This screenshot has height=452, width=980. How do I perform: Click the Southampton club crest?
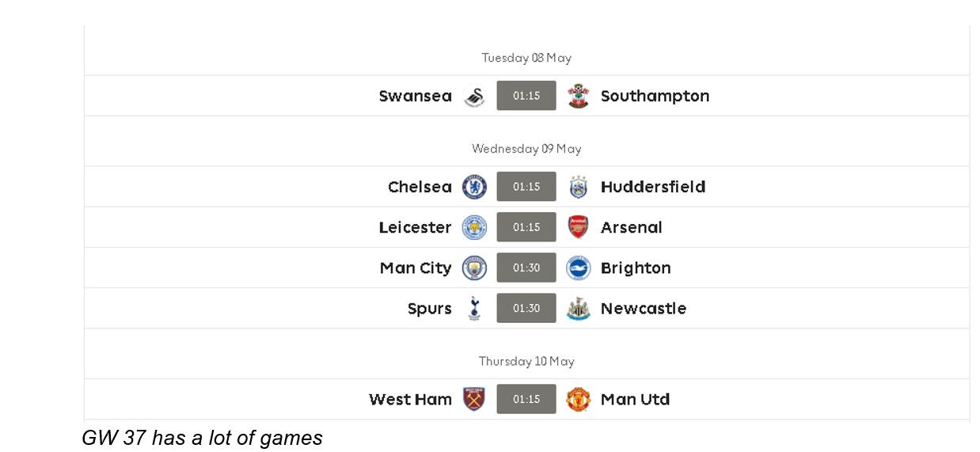click(x=578, y=96)
